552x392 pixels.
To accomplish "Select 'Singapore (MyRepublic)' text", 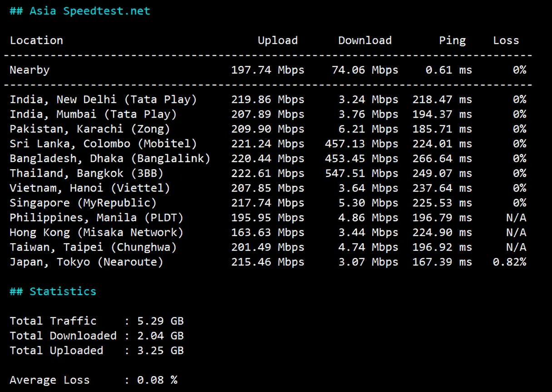I will pyautogui.click(x=84, y=203).
